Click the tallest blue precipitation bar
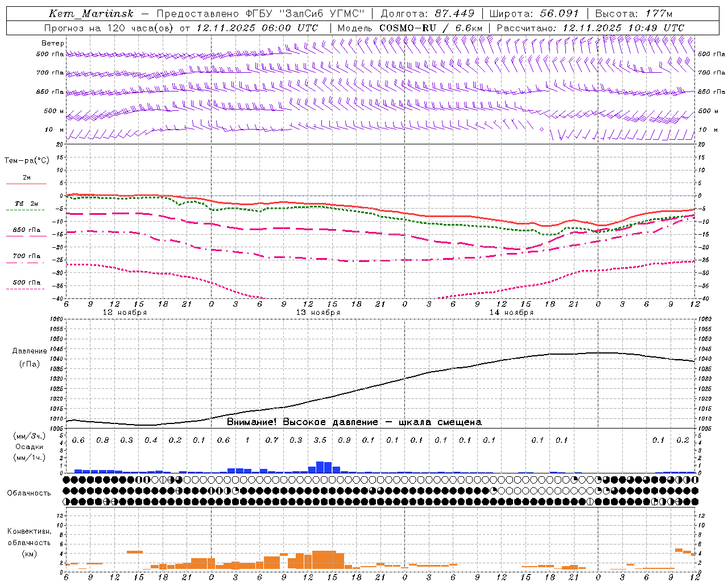 tap(320, 467)
